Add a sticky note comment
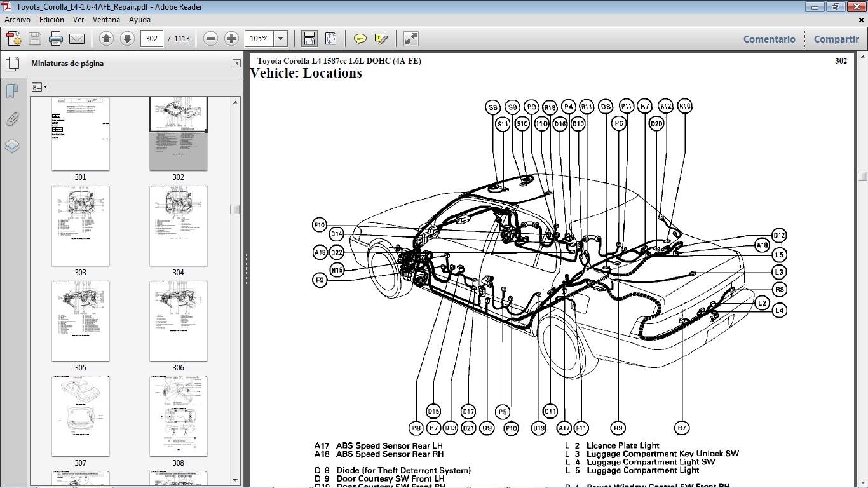The height and width of the screenshot is (488, 868). (360, 39)
